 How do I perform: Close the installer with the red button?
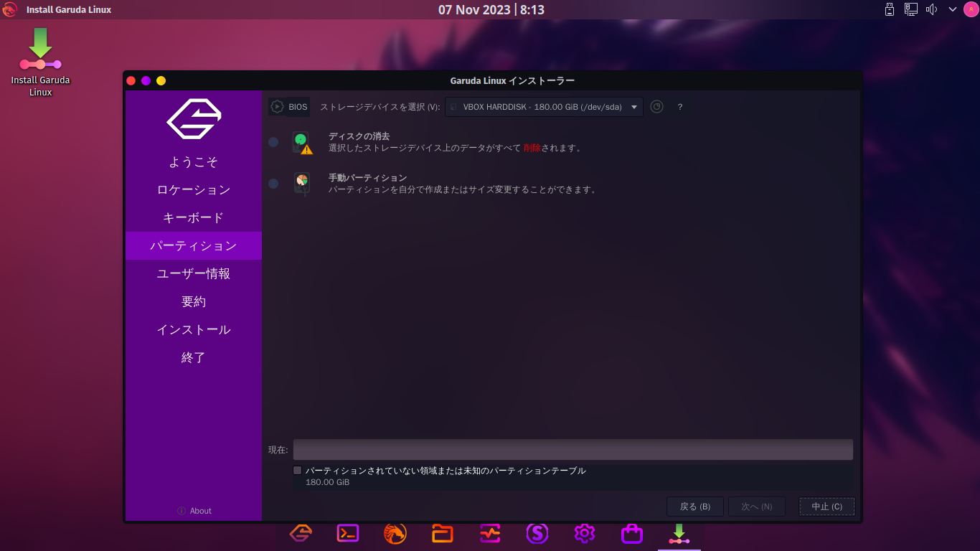click(x=131, y=80)
